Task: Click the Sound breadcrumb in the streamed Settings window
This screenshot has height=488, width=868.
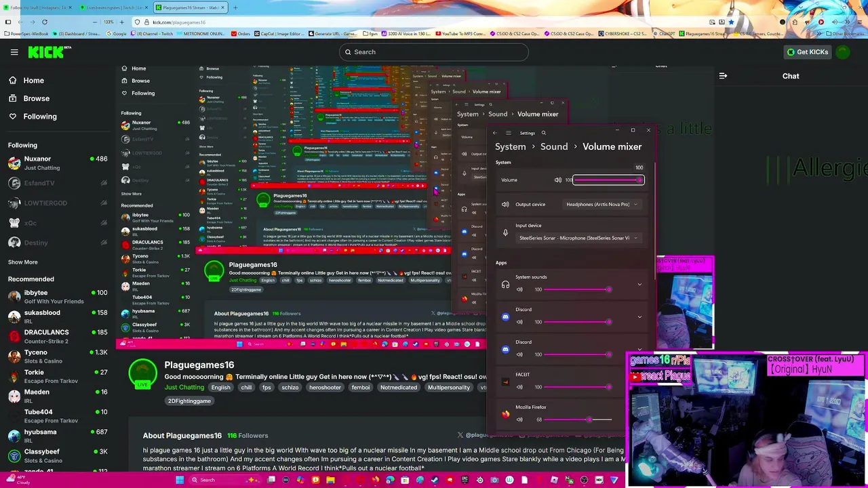Action: pos(554,146)
